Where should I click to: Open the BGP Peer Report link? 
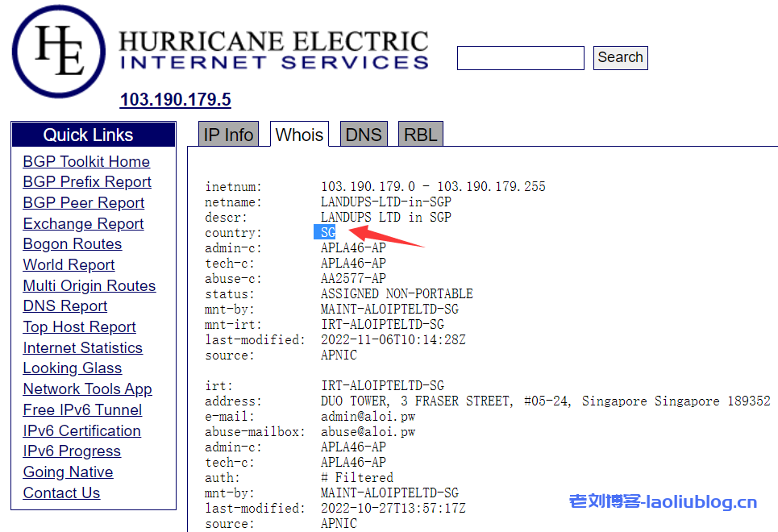point(84,203)
